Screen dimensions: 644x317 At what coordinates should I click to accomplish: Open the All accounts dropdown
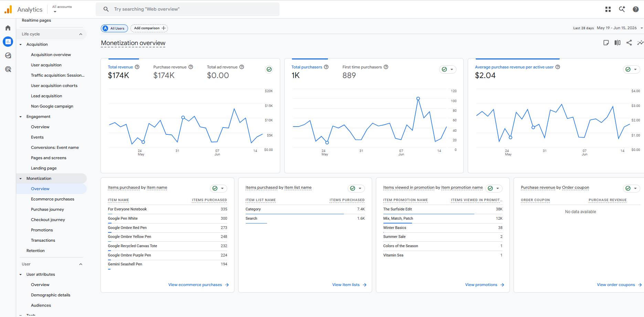(x=62, y=9)
